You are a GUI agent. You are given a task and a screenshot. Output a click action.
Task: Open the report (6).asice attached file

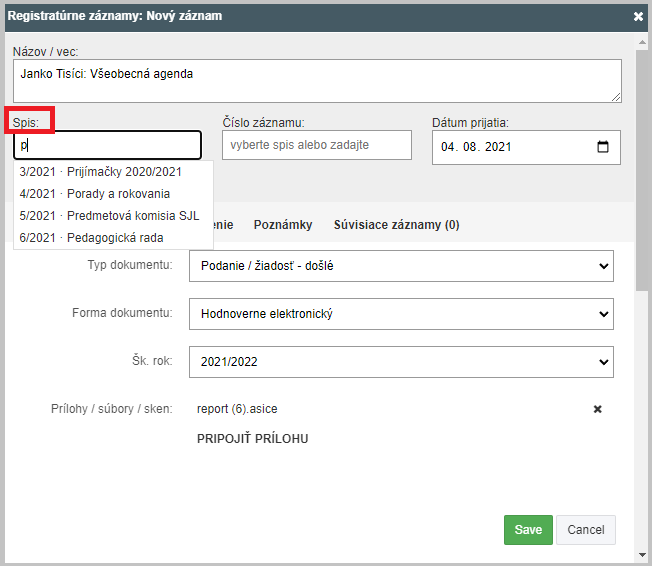(237, 409)
